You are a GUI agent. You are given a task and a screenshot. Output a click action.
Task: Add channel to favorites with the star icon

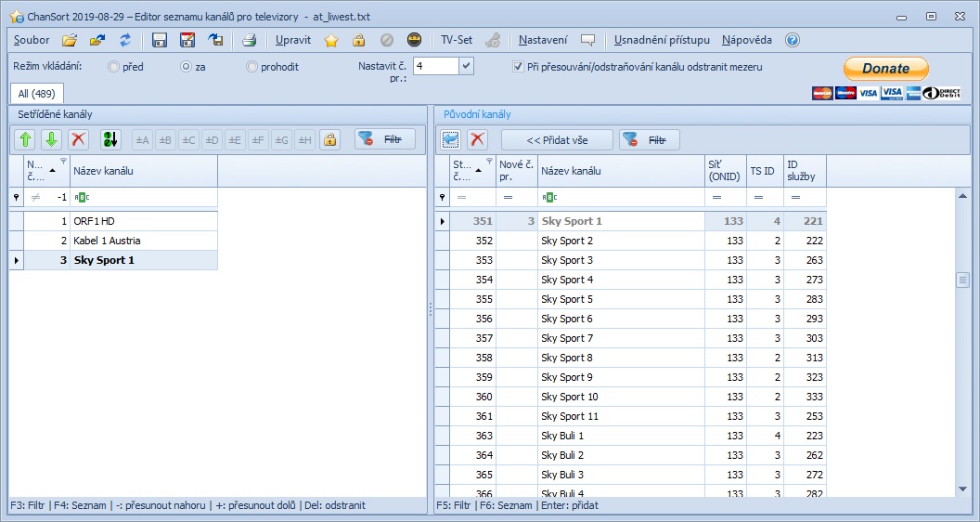pos(331,40)
